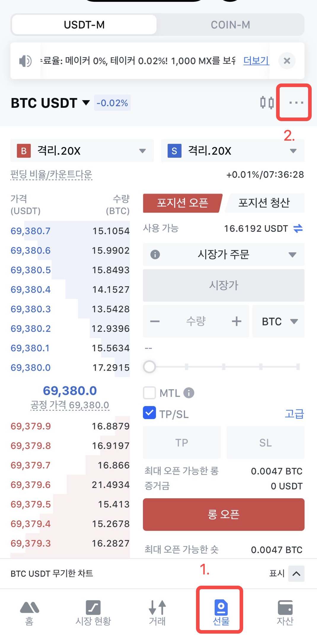Viewport: 317px width, 644px height.
Task: Open the candlestick chart icon
Action: coord(267,103)
